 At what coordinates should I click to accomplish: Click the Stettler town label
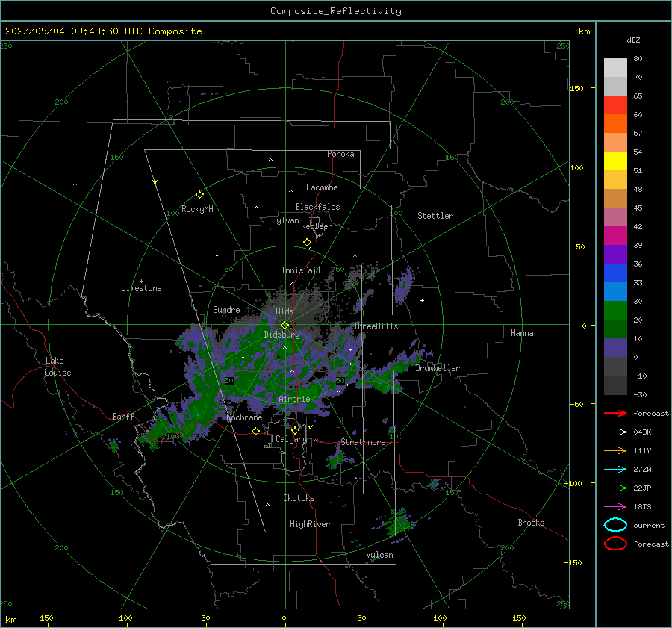click(435, 216)
